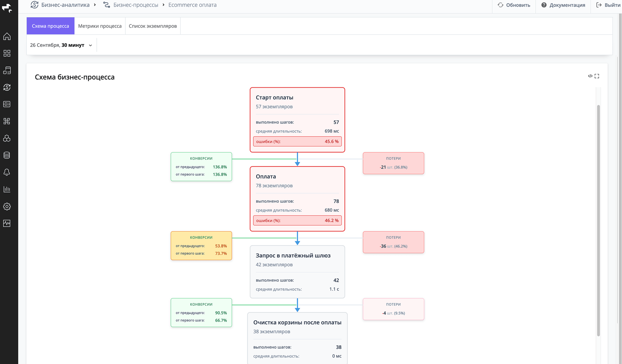622x364 pixels.
Task: Click the 46.2 % errors row in Оплата
Action: point(297,221)
